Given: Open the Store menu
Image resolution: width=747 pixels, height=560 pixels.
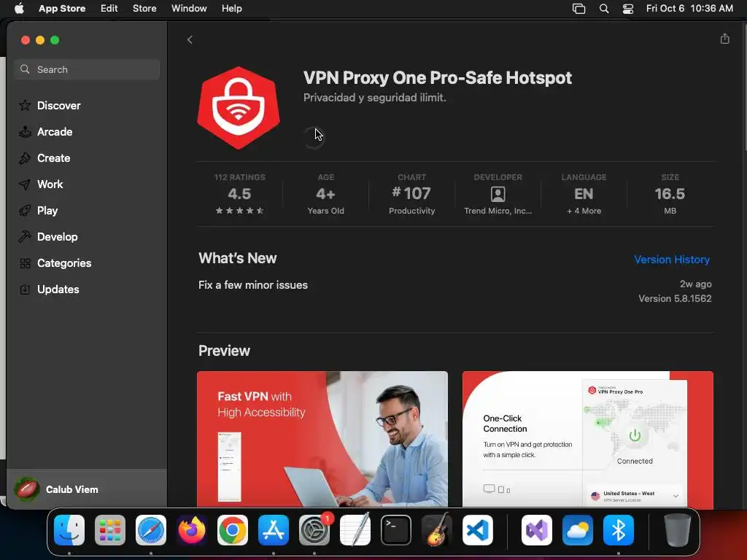Looking at the screenshot, I should pyautogui.click(x=144, y=9).
